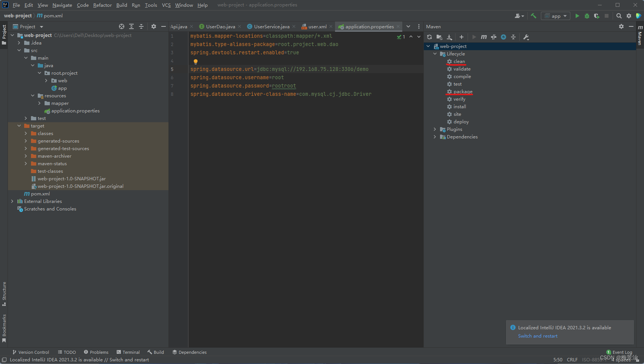Start the Debug session with the bug icon
The height and width of the screenshot is (364, 644).
587,16
